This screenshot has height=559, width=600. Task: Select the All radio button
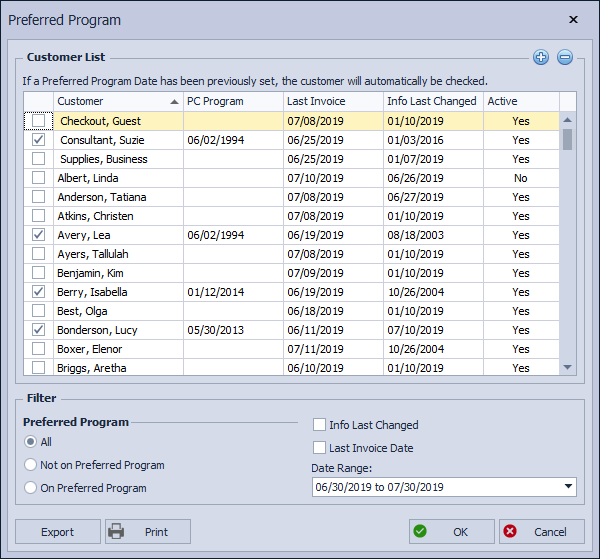(x=31, y=442)
